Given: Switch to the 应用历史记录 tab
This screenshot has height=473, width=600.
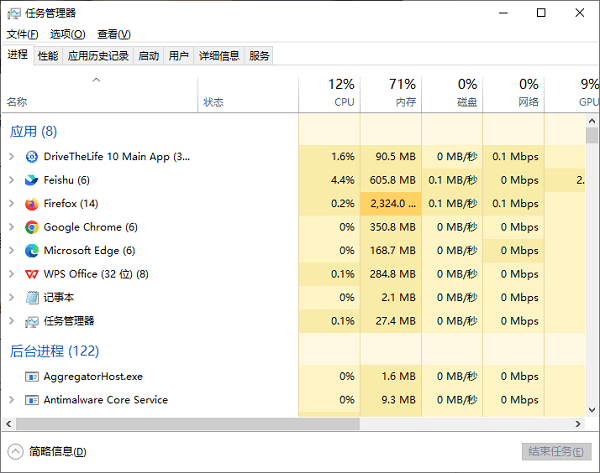Looking at the screenshot, I should click(x=98, y=56).
